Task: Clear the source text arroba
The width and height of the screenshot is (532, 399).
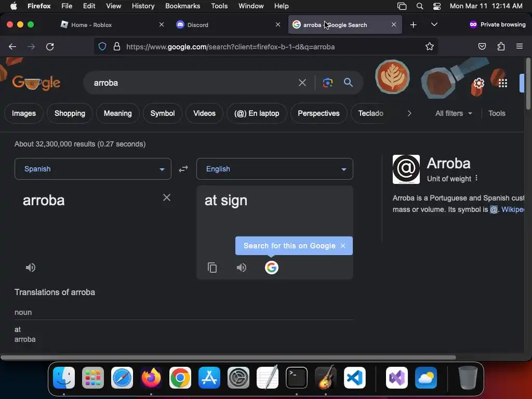Action: pos(167,197)
